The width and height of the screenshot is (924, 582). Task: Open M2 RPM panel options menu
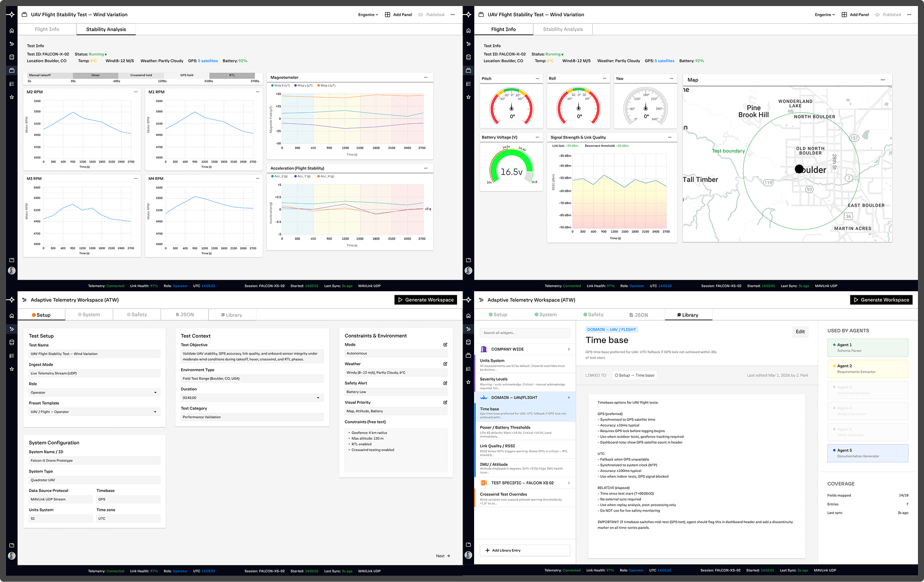136,92
